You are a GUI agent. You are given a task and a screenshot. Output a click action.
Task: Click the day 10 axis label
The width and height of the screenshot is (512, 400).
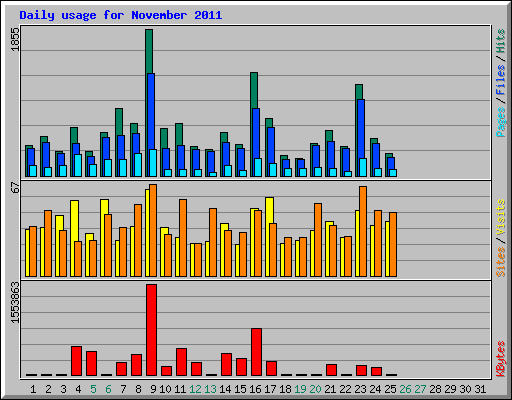pos(165,389)
